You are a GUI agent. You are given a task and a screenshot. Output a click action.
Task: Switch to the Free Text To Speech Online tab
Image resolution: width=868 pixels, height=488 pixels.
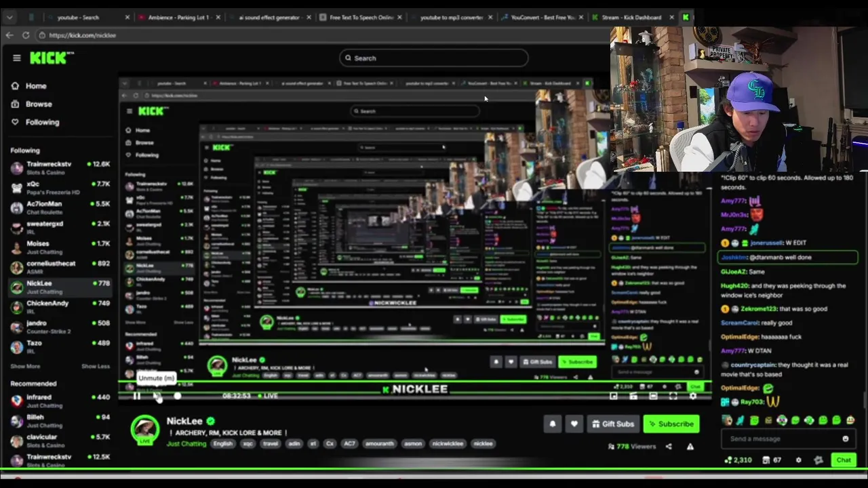tap(361, 17)
